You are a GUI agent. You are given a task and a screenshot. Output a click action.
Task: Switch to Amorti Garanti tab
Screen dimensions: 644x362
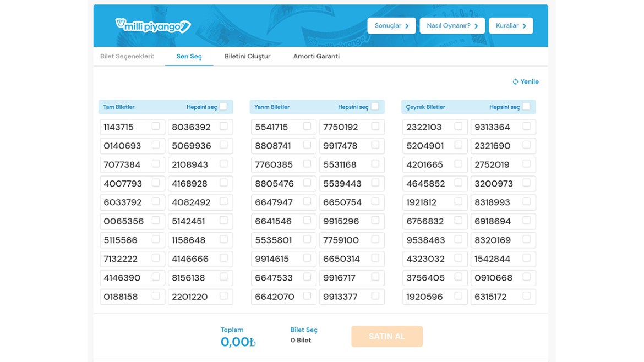316,56
